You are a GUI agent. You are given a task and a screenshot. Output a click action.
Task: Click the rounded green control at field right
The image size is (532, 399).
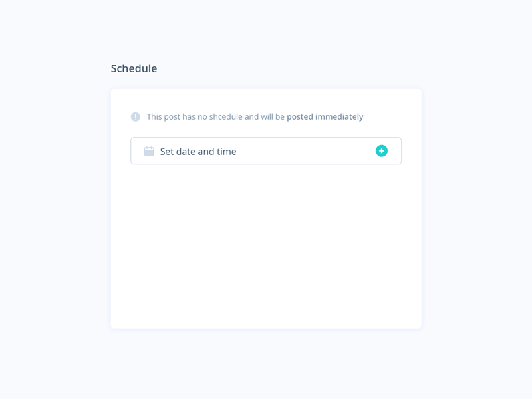(x=381, y=151)
